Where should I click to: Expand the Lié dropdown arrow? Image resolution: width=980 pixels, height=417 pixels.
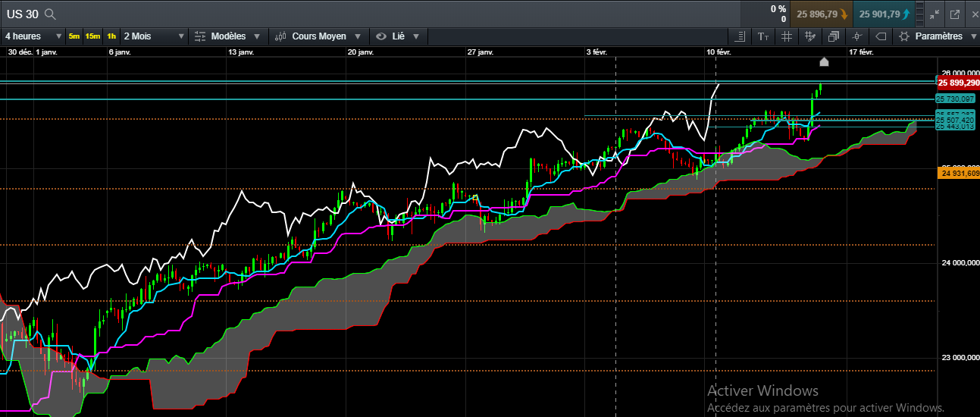[415, 36]
